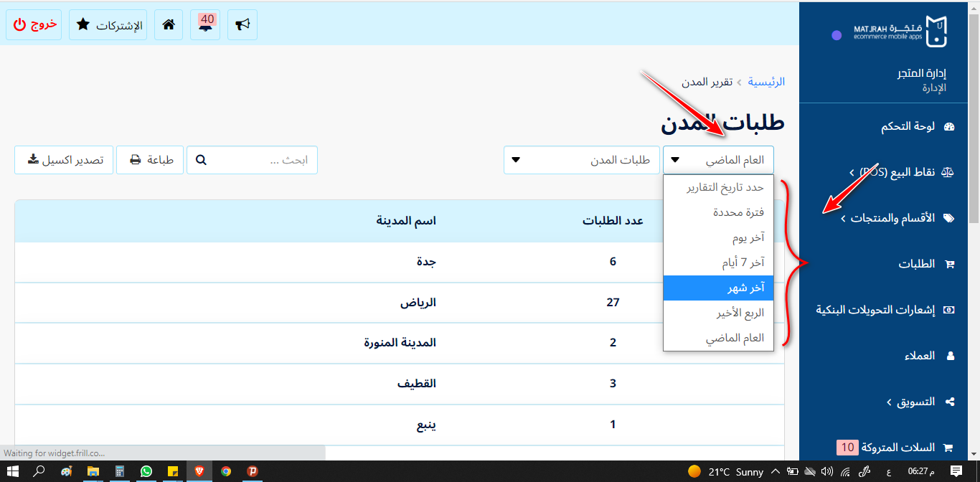Image resolution: width=980 pixels, height=482 pixels.
Task: Open the العام الماضى period dropdown
Action: tap(719, 160)
